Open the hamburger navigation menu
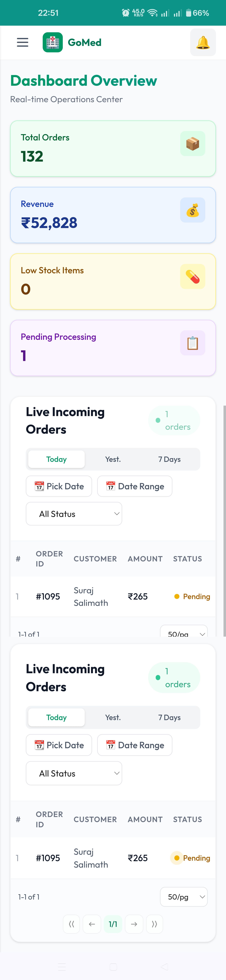The height and width of the screenshot is (980, 226). (22, 42)
